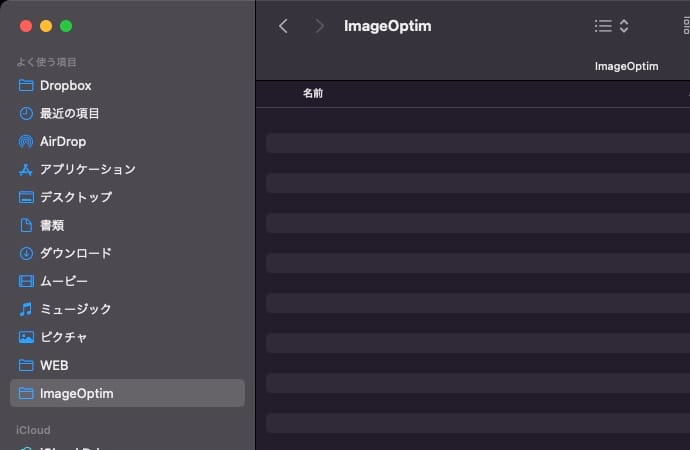
Task: Select the 書類 document icon
Action: click(x=26, y=226)
